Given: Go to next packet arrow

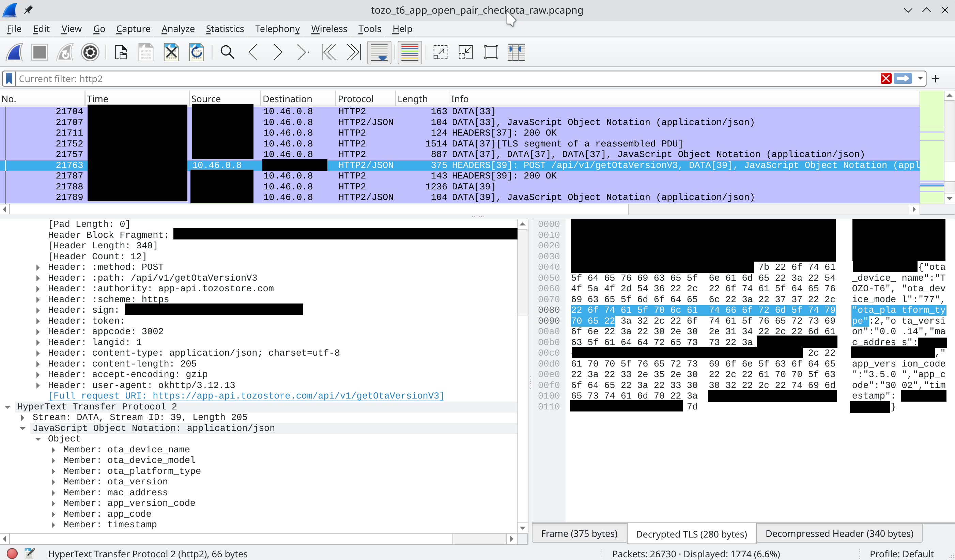Looking at the screenshot, I should pyautogui.click(x=278, y=52).
